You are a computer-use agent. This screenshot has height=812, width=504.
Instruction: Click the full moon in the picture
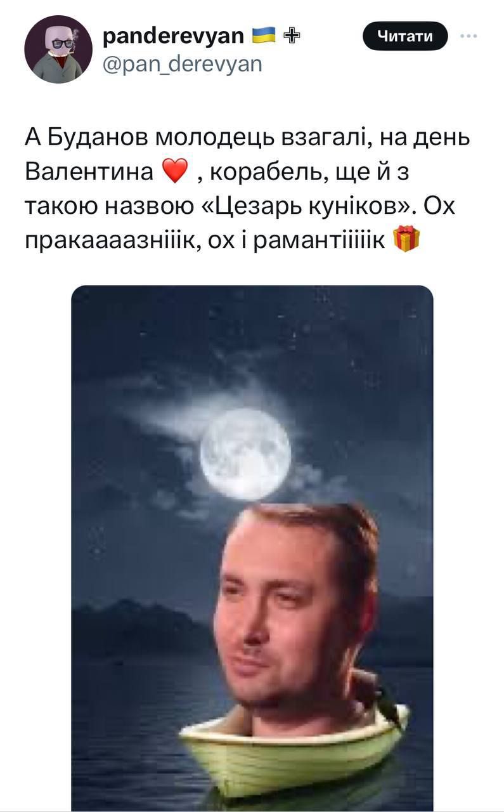(x=245, y=454)
